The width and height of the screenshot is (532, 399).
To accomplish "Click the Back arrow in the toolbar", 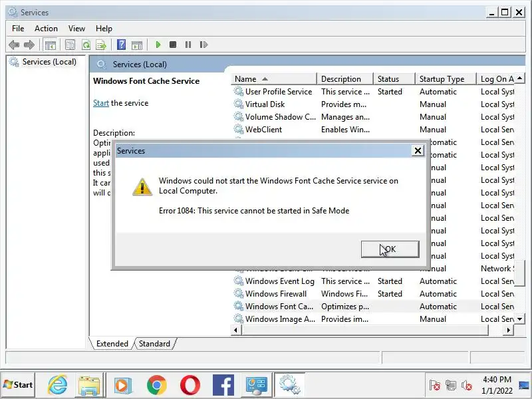I will click(x=14, y=45).
